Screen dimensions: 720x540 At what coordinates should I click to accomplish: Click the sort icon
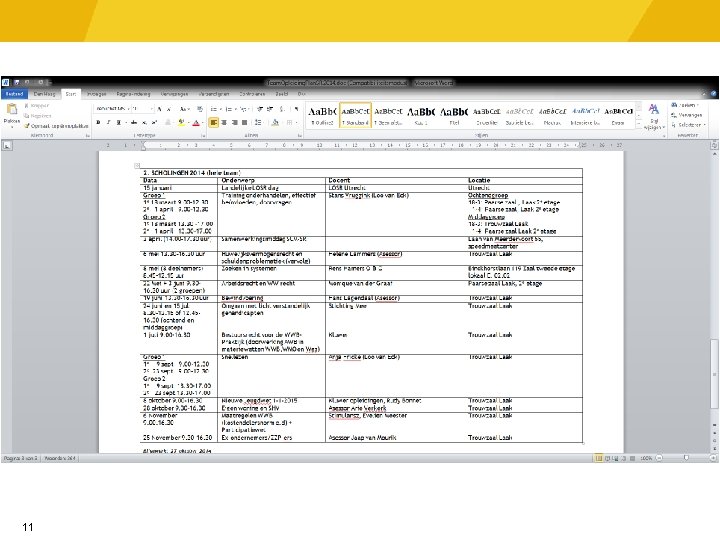pos(282,109)
